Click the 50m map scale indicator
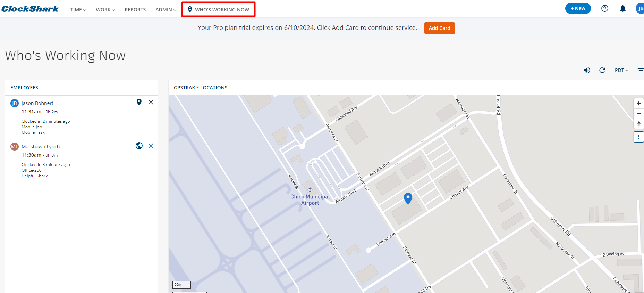The width and height of the screenshot is (644, 293). click(x=181, y=285)
